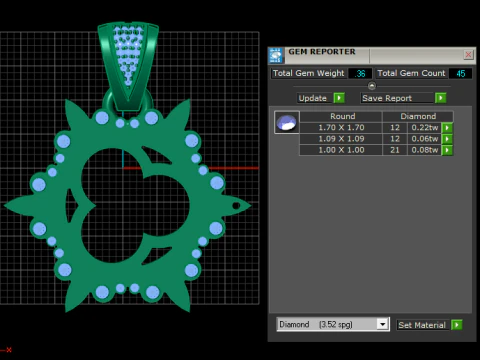Select the 1.00 X 1.00 size cell
Screen dimensions: 480x360
pyautogui.click(x=341, y=150)
